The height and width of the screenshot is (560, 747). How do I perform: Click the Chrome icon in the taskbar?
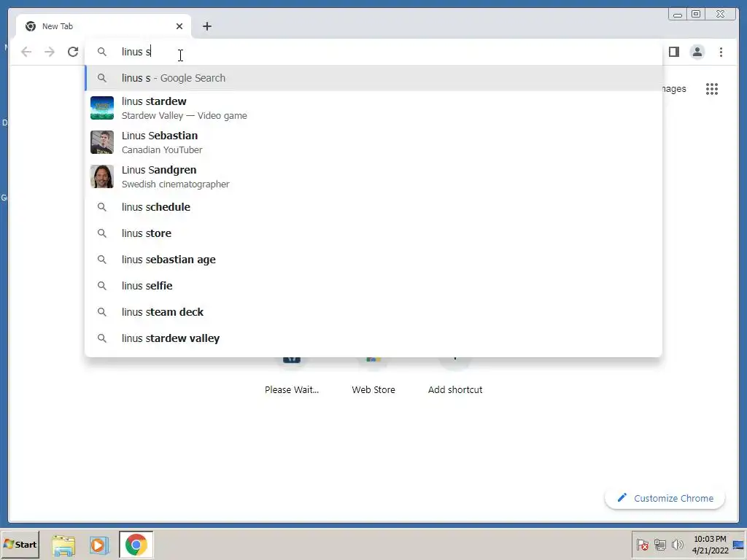coord(136,545)
